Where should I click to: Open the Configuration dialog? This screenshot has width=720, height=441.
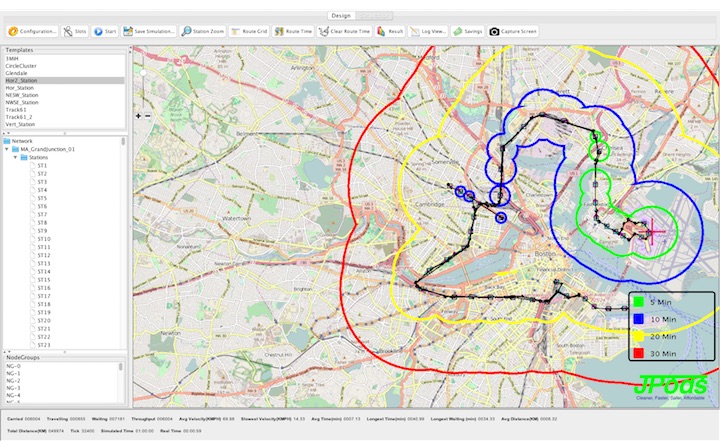click(33, 31)
